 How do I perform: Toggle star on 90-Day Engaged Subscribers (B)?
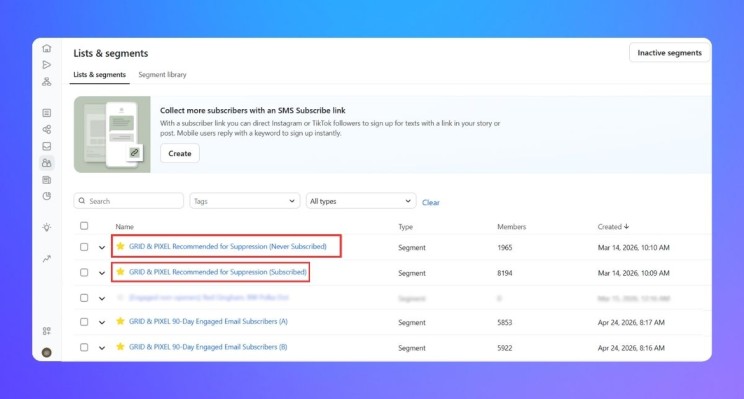[121, 347]
